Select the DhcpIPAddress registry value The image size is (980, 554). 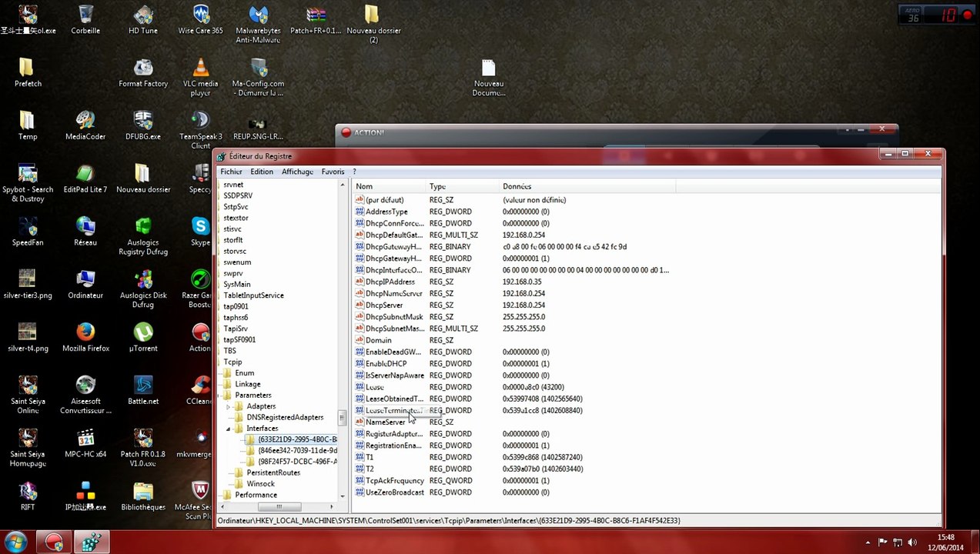point(390,282)
